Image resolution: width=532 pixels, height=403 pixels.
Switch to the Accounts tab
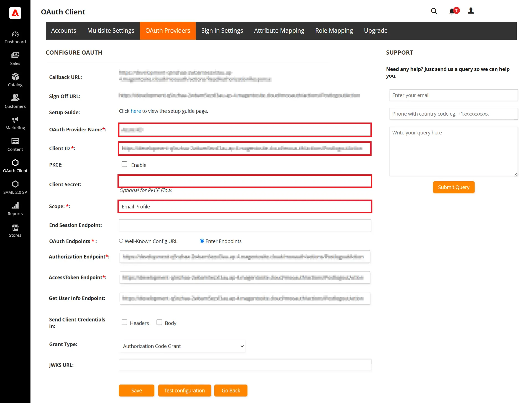(x=64, y=30)
